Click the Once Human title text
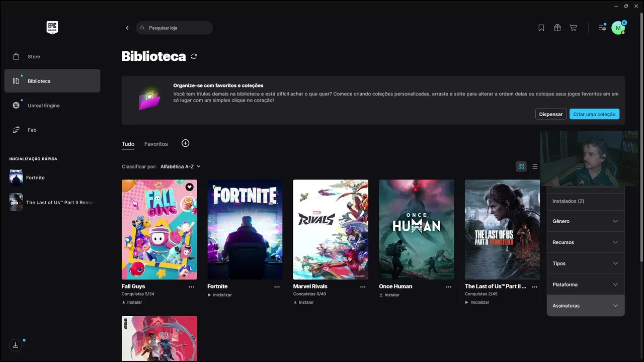 [395, 287]
